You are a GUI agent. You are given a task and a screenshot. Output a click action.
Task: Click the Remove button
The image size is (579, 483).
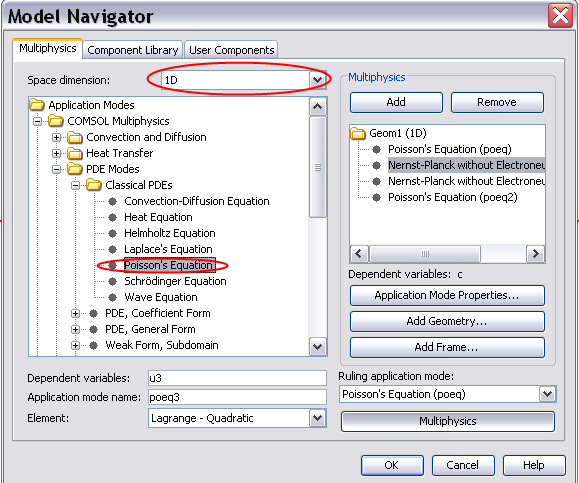coord(497,102)
